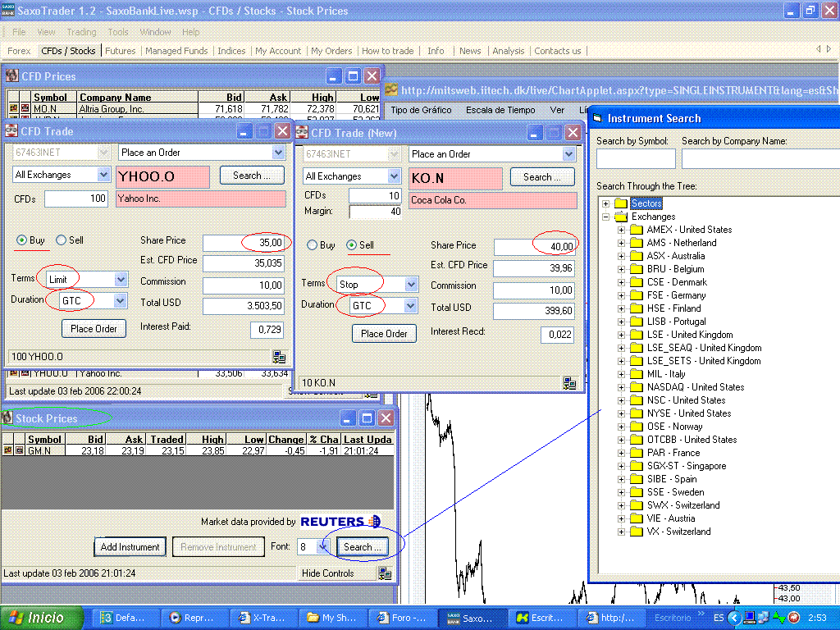Collapse the Exchanges tree node
Viewport: 840px width, 630px height.
click(606, 217)
